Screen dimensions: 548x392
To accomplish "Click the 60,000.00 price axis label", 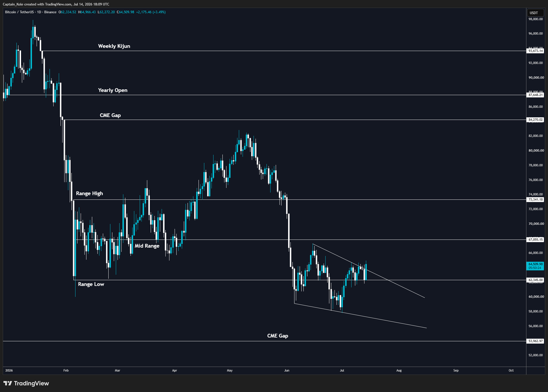I will coord(535,297).
